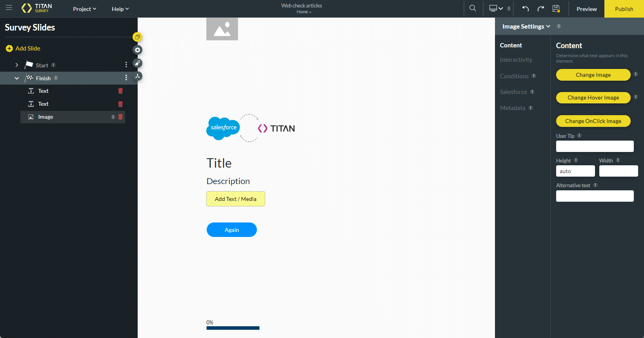Screen dimensions: 644x338
Task: Click the Description text on the canvas
Action: [228, 181]
